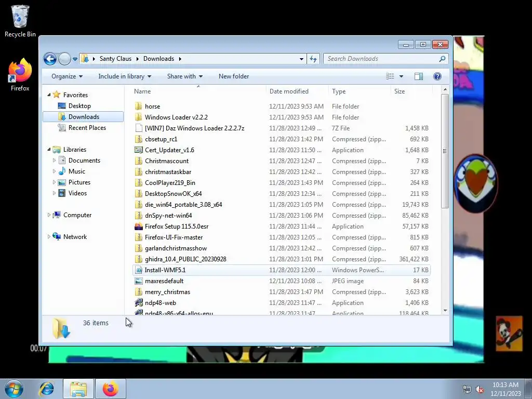Expand the Music library node
The width and height of the screenshot is (532, 399).
[54, 171]
